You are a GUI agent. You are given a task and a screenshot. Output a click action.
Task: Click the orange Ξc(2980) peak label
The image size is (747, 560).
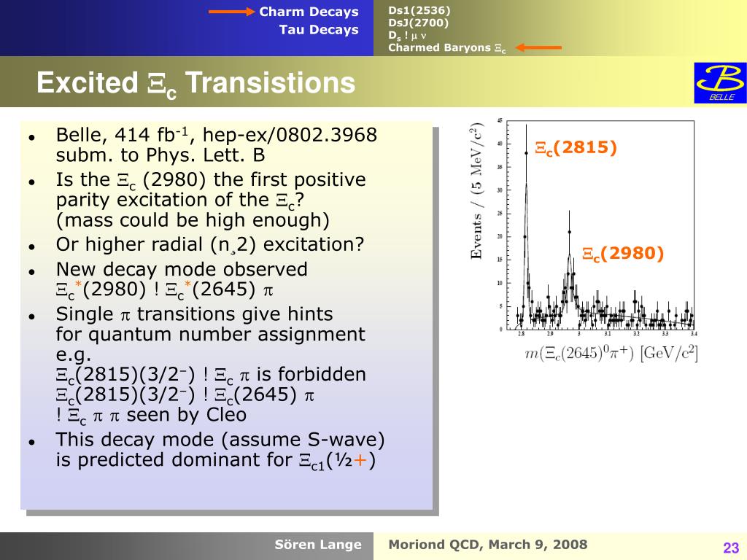coord(623,254)
